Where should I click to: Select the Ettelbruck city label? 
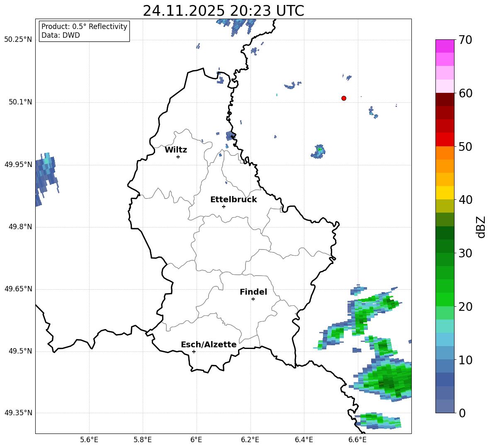233,200
